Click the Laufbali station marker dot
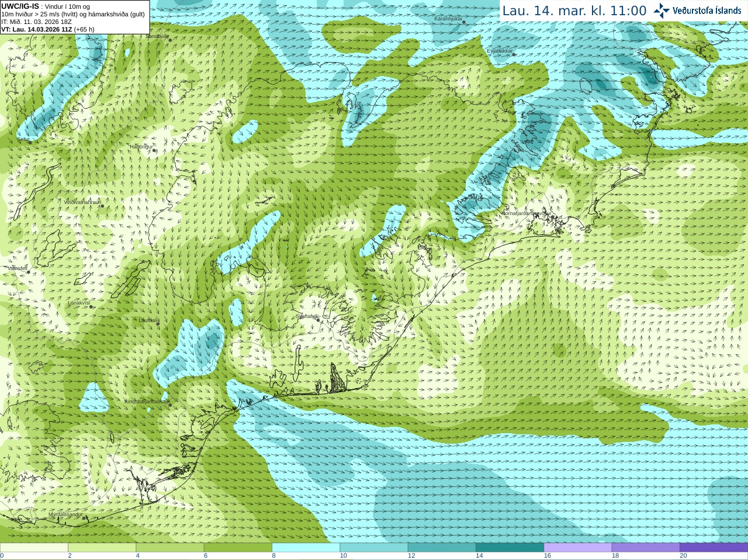748x560 pixels. pyautogui.click(x=158, y=324)
